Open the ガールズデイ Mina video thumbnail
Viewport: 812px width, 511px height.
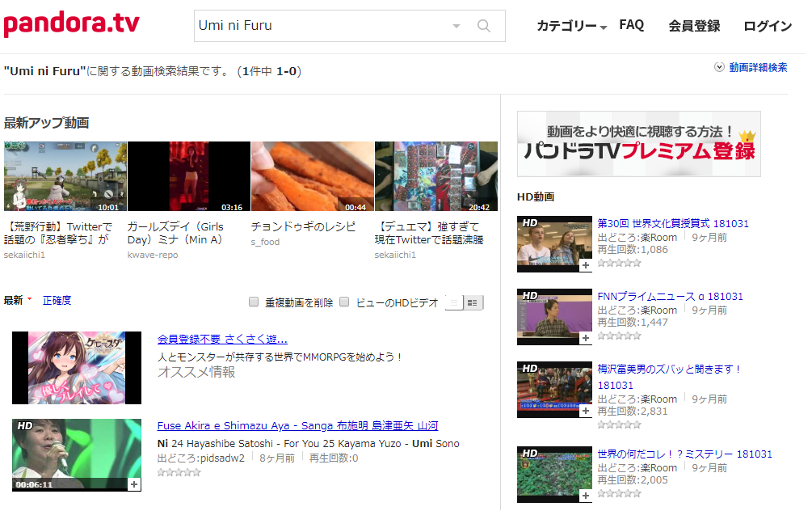pyautogui.click(x=189, y=176)
